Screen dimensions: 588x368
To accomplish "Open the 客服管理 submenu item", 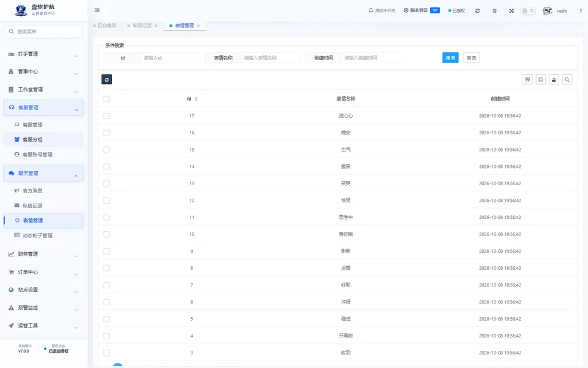I will tap(43, 125).
